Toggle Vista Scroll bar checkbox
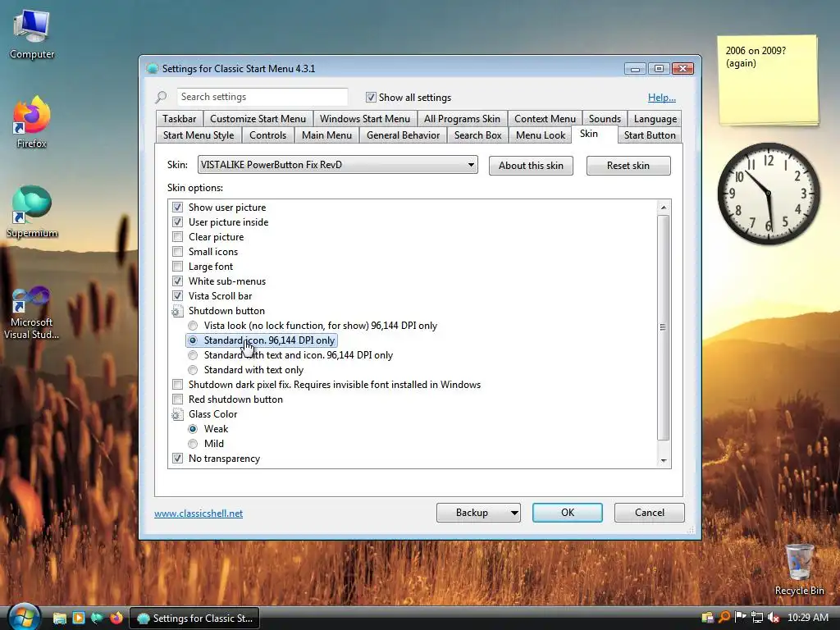Image resolution: width=840 pixels, height=630 pixels. pos(177,295)
